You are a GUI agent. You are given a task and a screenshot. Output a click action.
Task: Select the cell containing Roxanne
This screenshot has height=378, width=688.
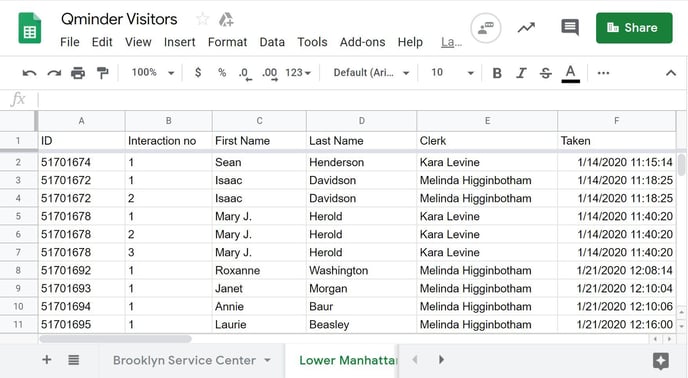(259, 270)
